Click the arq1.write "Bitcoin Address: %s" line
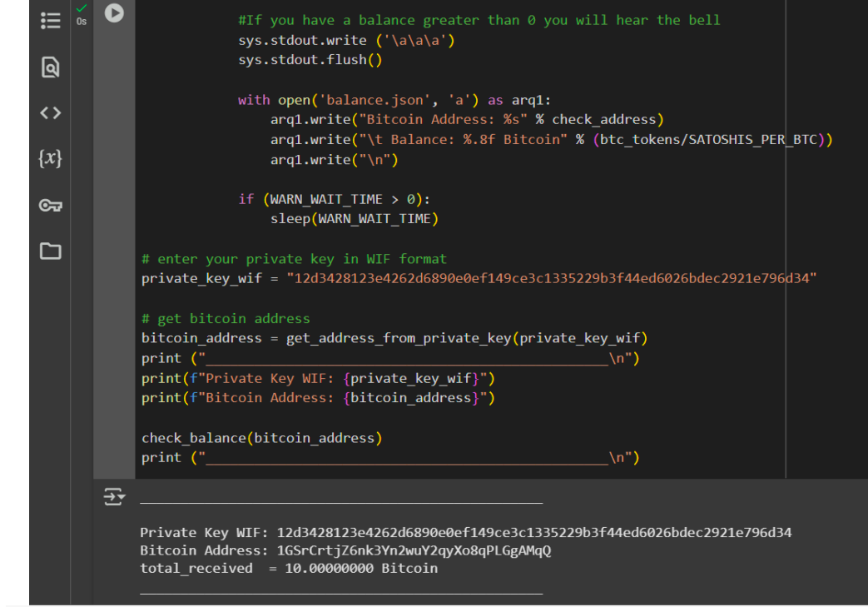 (x=467, y=120)
